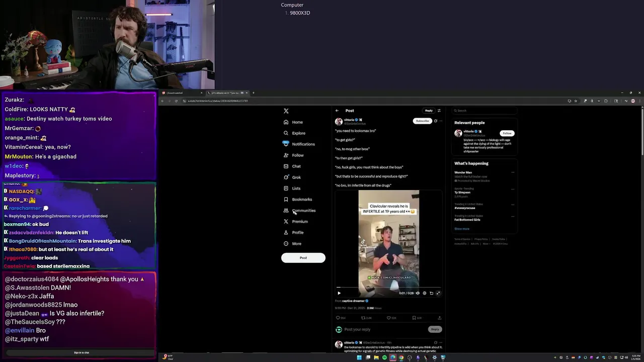This screenshot has height=362, width=644.
Task: Open the Follow page in sidebar
Action: pyautogui.click(x=294, y=155)
